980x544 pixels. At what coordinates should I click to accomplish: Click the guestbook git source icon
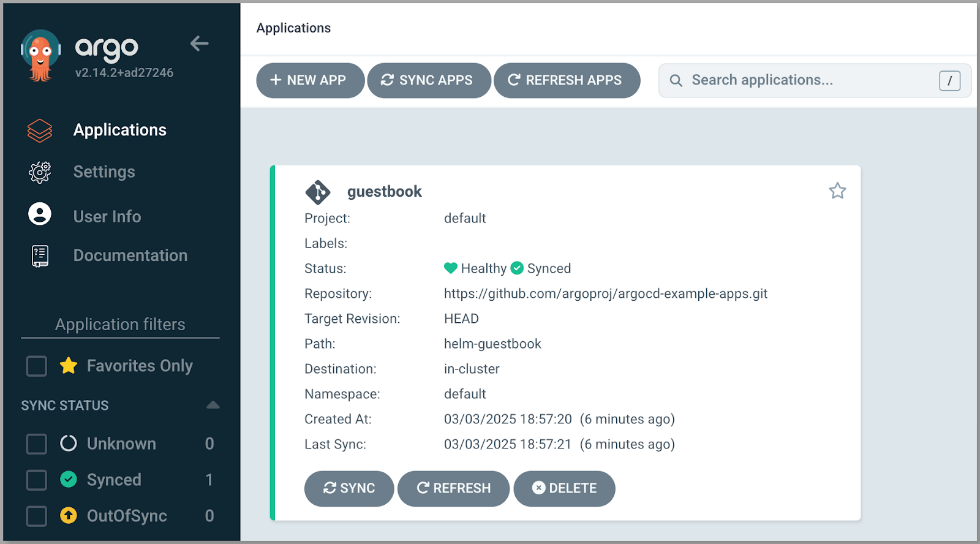click(x=318, y=192)
